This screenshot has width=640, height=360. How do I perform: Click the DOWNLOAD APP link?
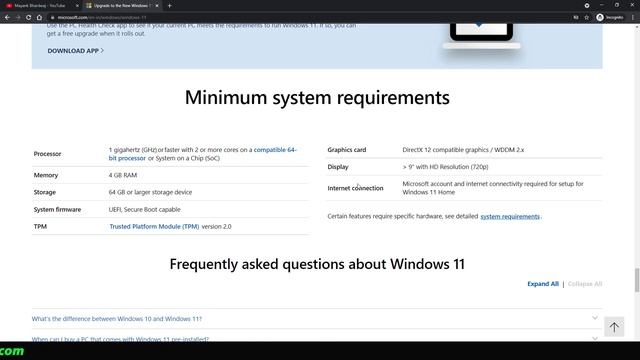coord(76,51)
